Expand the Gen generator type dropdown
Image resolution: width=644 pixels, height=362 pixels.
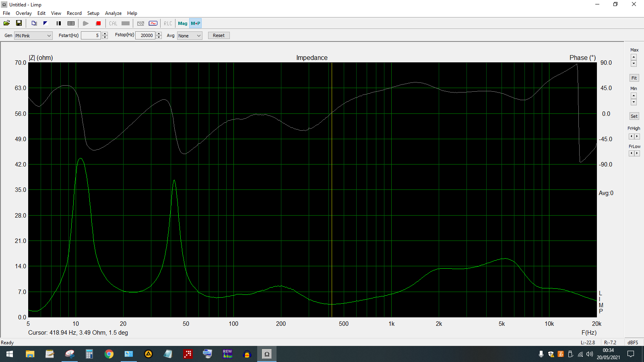click(x=33, y=36)
